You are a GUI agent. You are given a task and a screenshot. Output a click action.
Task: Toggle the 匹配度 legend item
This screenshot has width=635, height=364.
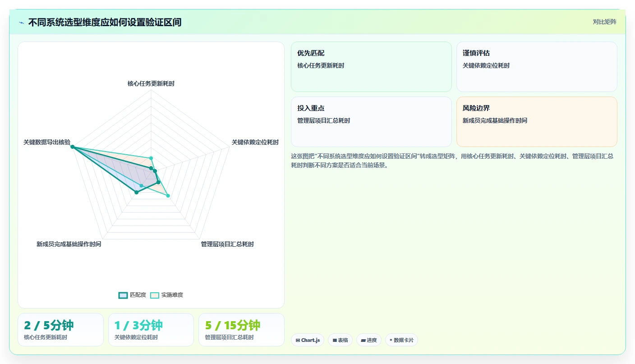132,295
